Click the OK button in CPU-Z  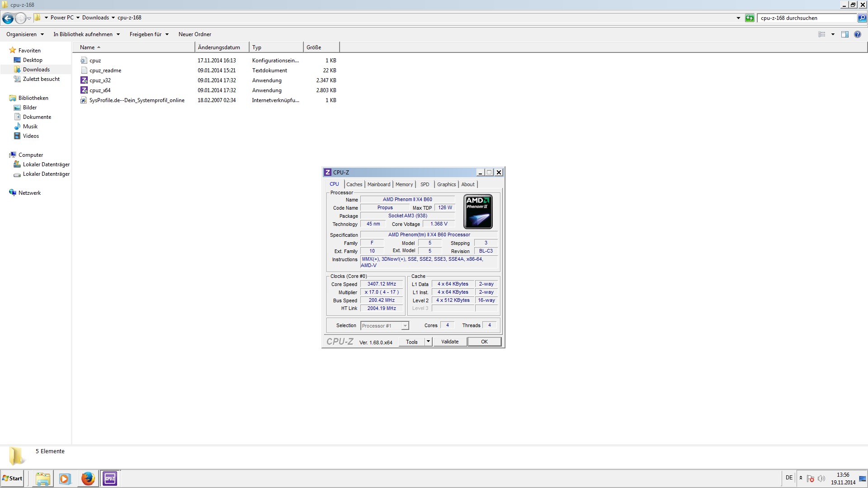[x=484, y=342]
